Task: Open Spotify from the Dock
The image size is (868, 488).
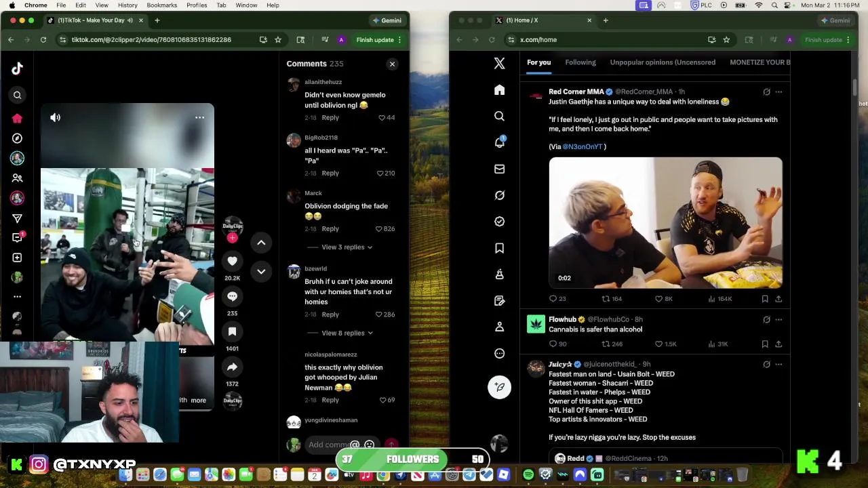Action: coord(528,475)
